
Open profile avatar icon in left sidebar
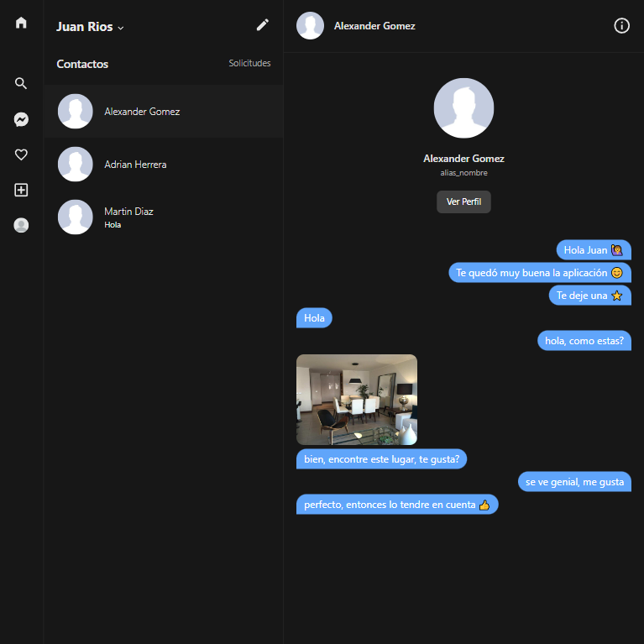(x=22, y=225)
